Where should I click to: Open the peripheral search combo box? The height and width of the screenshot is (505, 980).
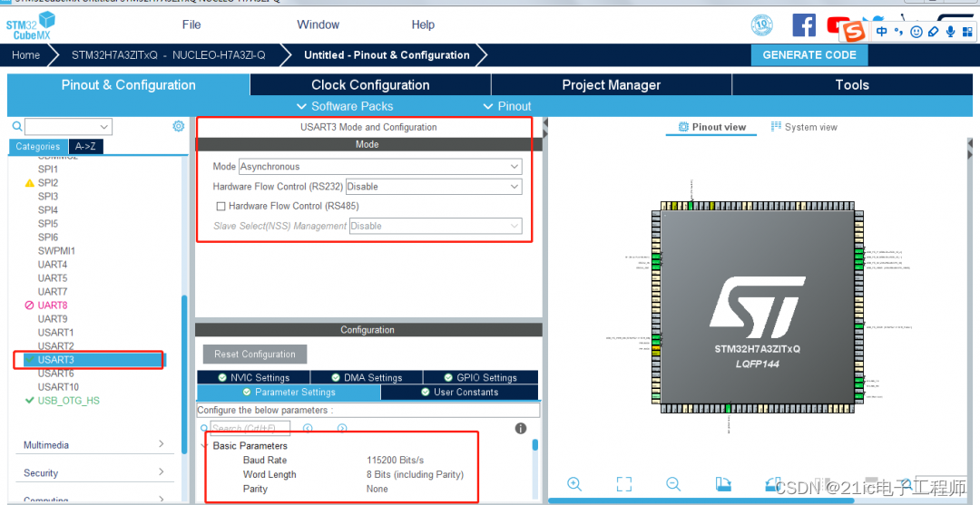[x=68, y=127]
